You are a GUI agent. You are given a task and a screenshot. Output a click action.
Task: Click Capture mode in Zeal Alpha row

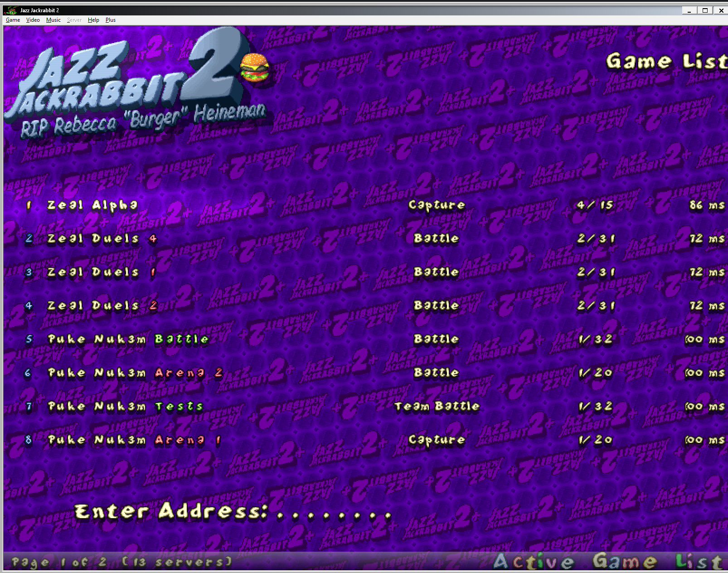point(437,205)
